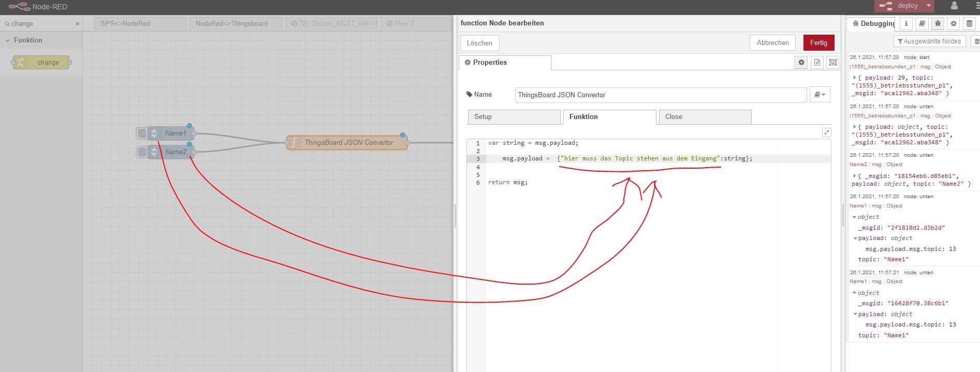
Task: Collapse the Funktion palette category
Action: [x=8, y=40]
